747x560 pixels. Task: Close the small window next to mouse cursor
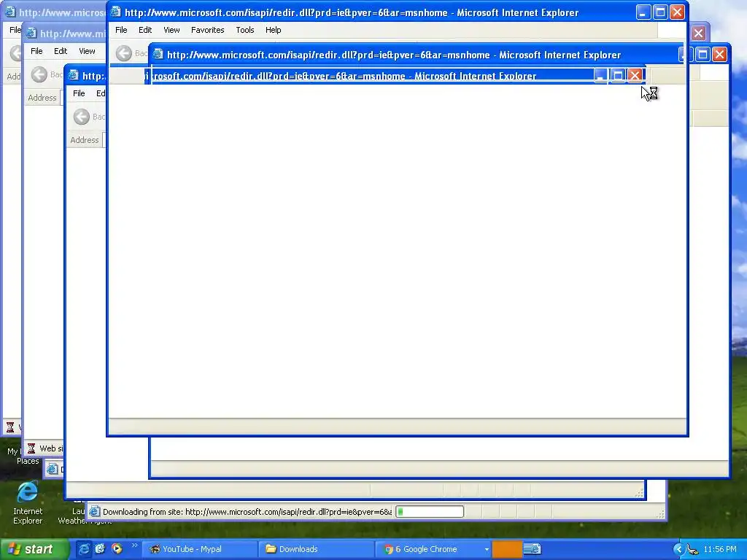coord(635,75)
